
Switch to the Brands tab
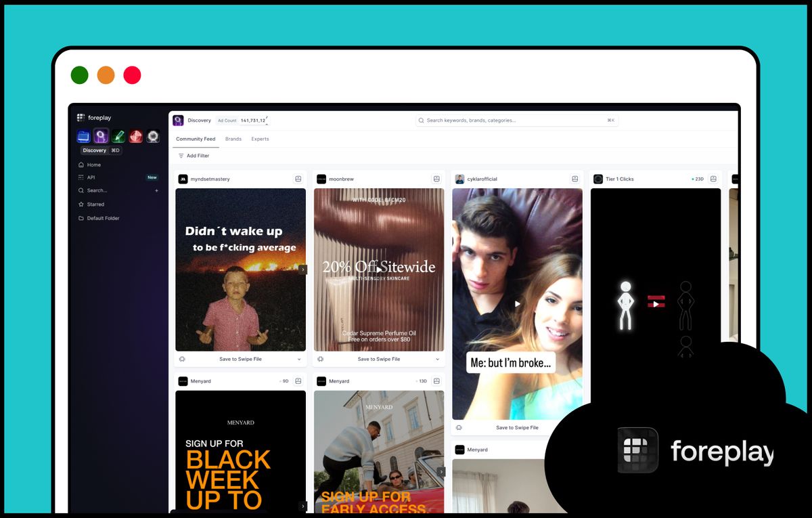[x=233, y=139]
